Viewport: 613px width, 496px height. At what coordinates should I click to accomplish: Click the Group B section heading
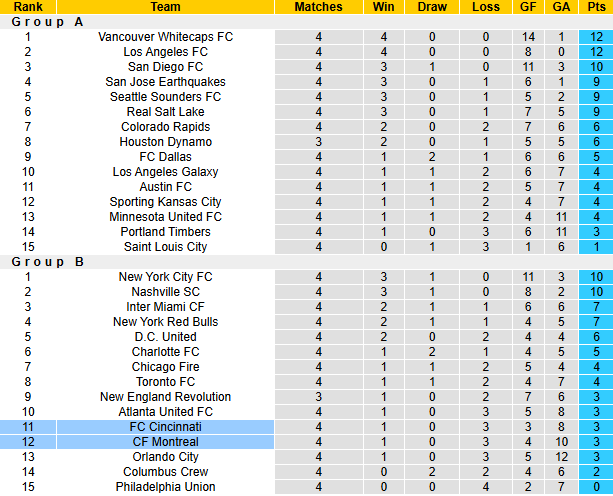46,262
